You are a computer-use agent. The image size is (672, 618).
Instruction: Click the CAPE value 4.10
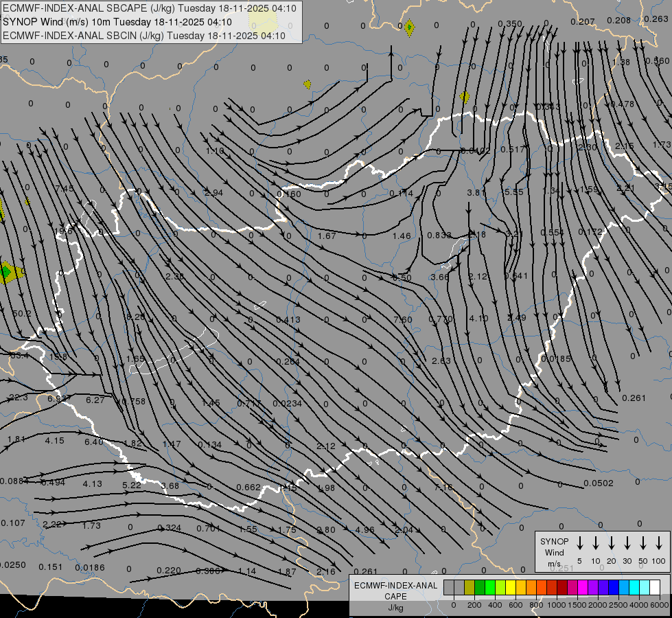[x=478, y=318]
